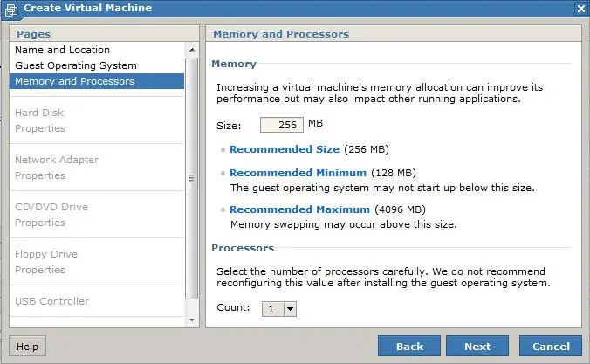The image size is (590, 364).
Task: Click the 'guest operating system may not start' note
Action: 382,188
